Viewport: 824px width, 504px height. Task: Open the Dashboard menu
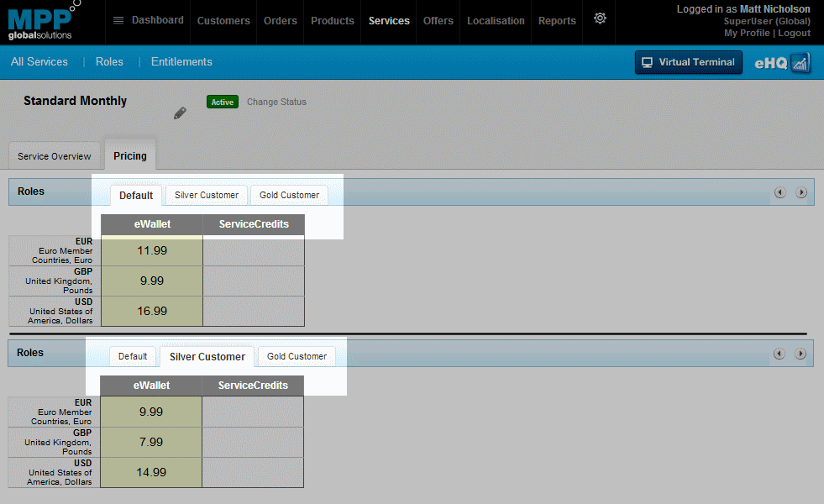tap(148, 20)
